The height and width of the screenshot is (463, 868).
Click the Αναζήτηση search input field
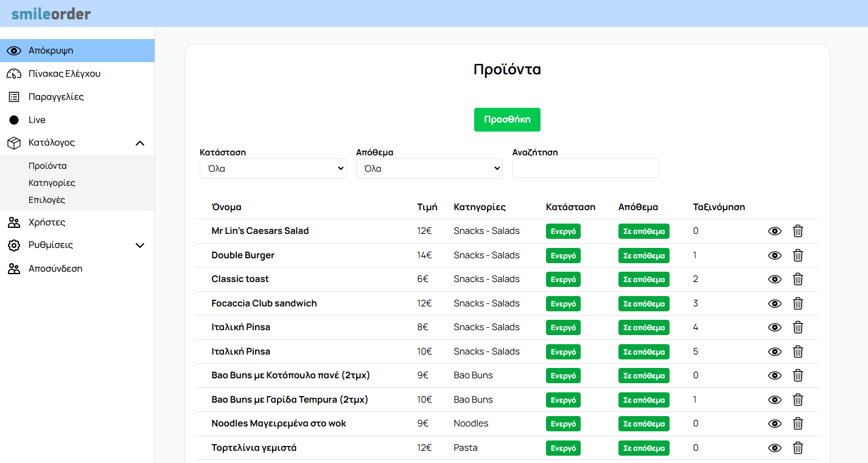[x=585, y=169]
